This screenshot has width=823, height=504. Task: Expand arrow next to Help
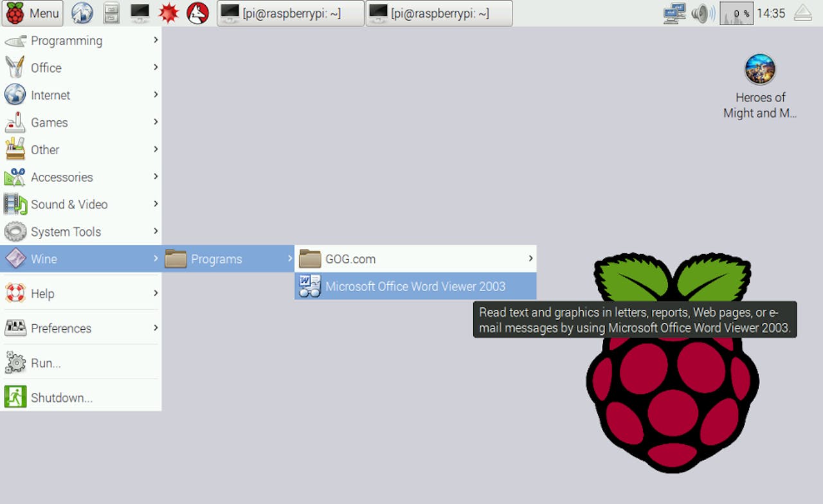point(156,293)
